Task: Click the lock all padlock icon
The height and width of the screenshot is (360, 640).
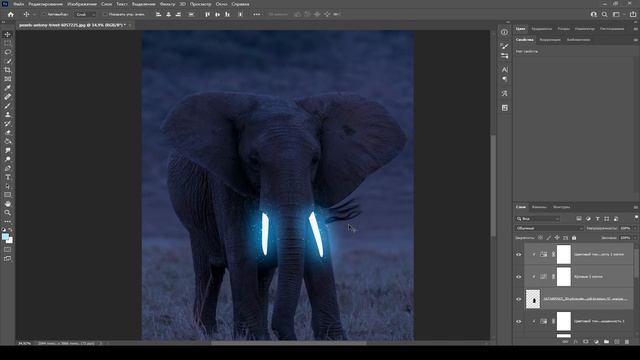Action: coord(574,238)
